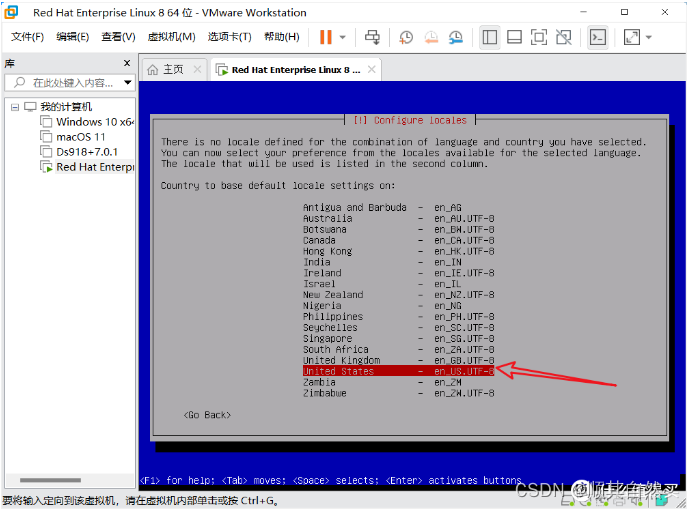689x510 pixels.
Task: Open the 文件(F) menu
Action: (27, 37)
